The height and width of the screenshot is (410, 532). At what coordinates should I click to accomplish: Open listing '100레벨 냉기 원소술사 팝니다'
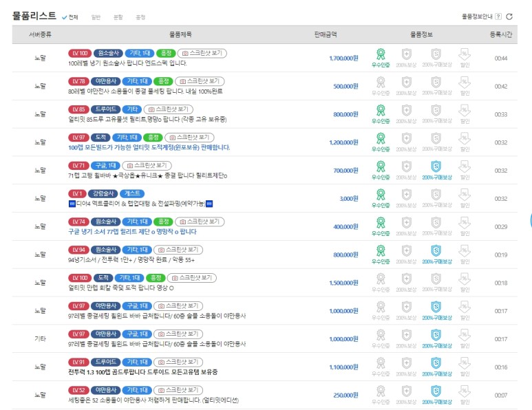(x=127, y=63)
